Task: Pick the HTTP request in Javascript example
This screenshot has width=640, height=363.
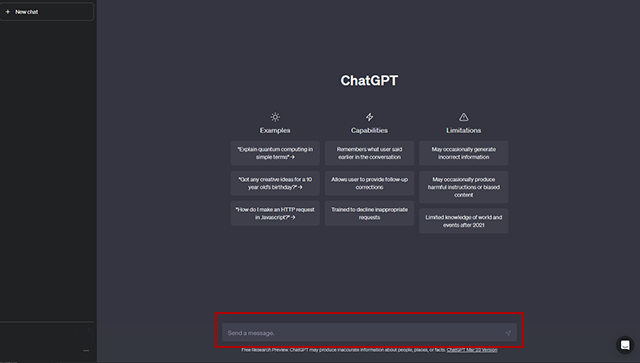Action: tap(275, 213)
